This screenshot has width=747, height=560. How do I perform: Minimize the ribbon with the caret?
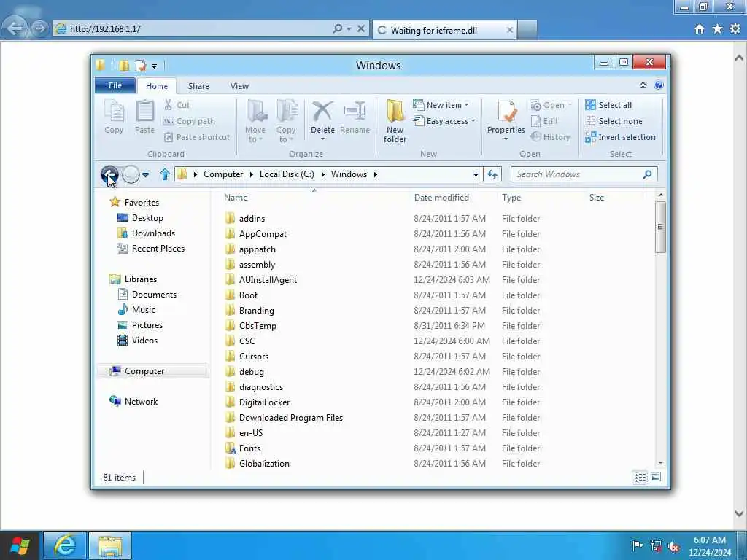pos(643,85)
